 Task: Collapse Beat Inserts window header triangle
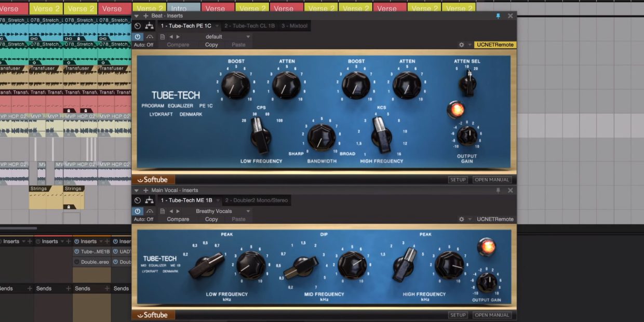(138, 16)
